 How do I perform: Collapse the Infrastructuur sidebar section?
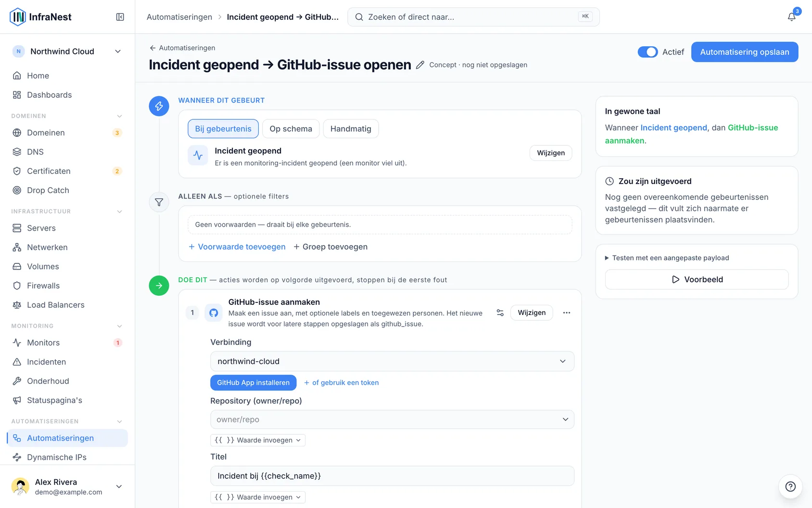point(119,211)
